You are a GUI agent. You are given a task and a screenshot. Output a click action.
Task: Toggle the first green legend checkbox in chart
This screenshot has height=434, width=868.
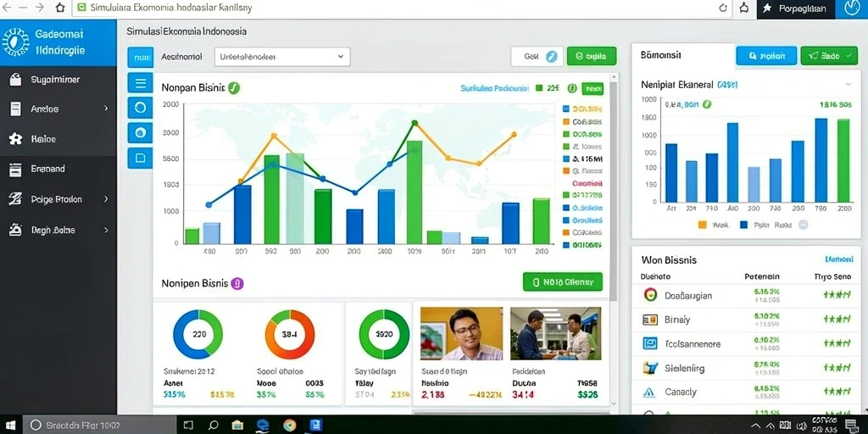(x=565, y=134)
